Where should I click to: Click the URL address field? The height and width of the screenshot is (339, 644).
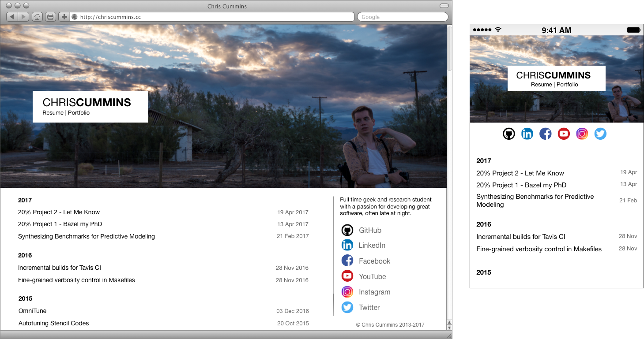point(212,17)
